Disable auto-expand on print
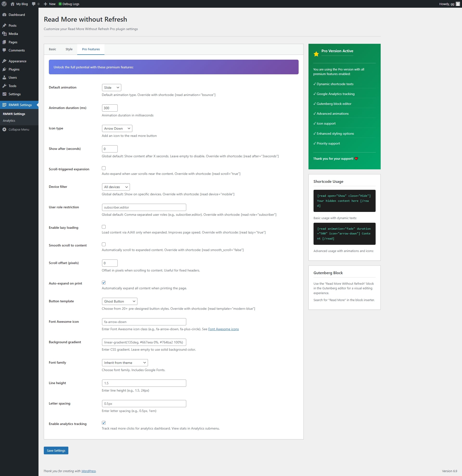Image resolution: width=462 pixels, height=476 pixels. click(x=104, y=282)
